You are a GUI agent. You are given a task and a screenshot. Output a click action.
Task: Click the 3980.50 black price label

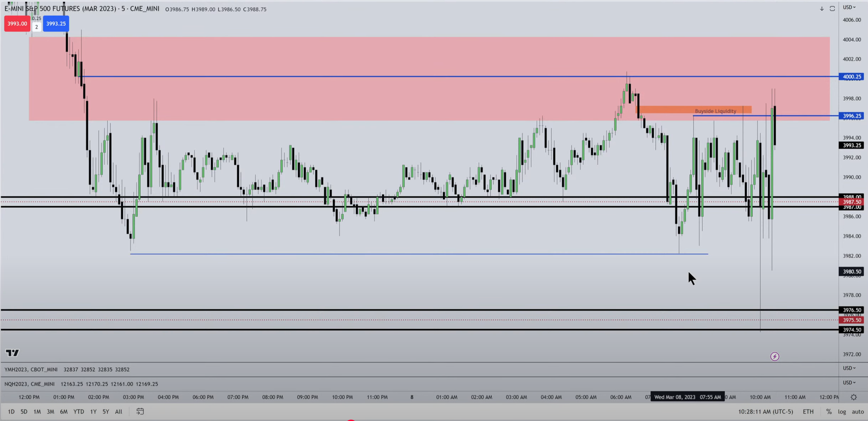pyautogui.click(x=852, y=272)
